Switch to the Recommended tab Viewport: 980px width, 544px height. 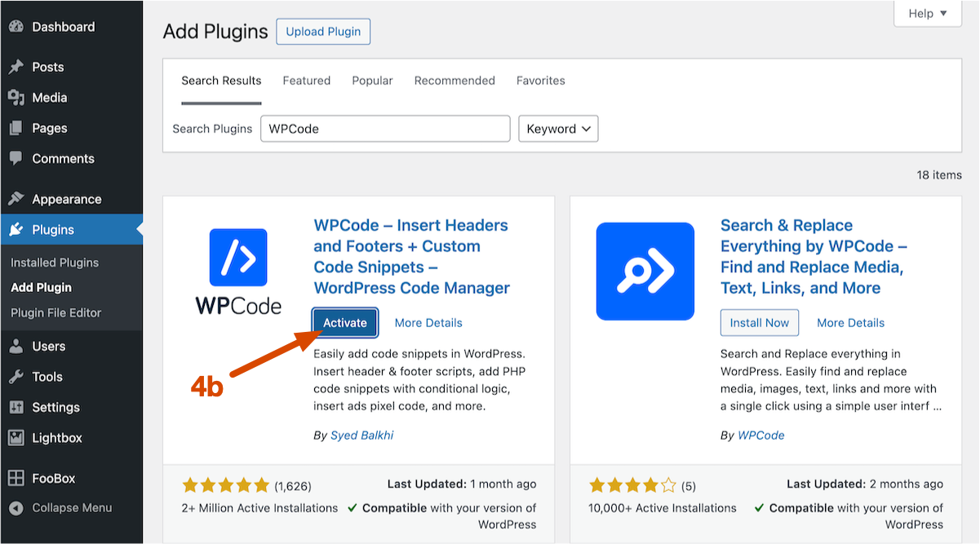tap(455, 81)
